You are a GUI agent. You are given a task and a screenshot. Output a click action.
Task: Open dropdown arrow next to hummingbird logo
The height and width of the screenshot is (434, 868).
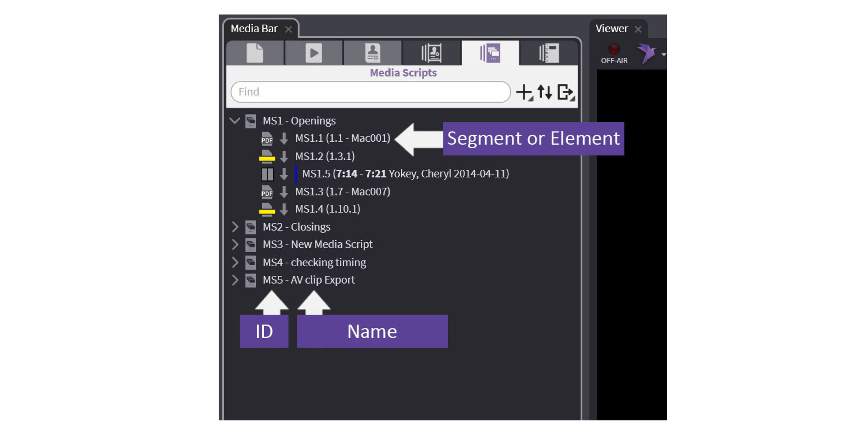[x=663, y=55]
